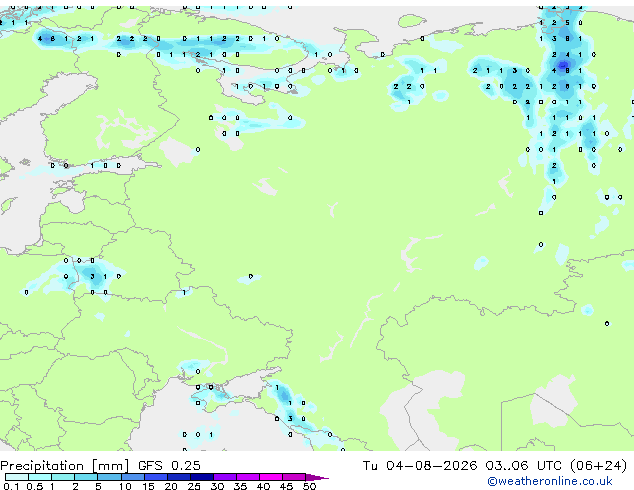The width and height of the screenshot is (634, 490).
Task: Click the 45–50 mm legend swatch
Action: [294, 477]
